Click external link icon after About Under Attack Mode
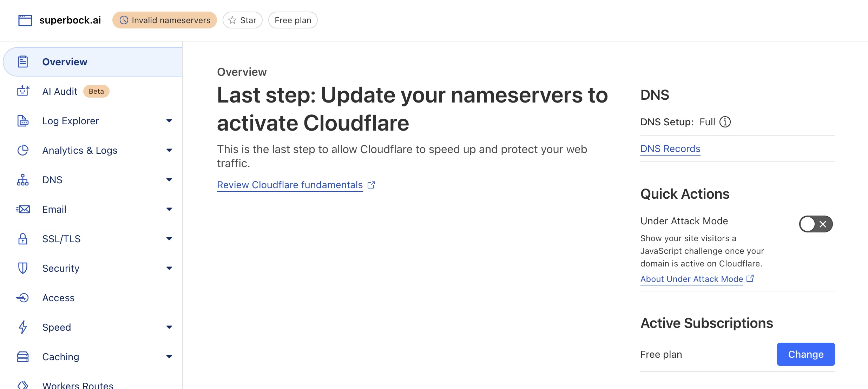 click(750, 278)
